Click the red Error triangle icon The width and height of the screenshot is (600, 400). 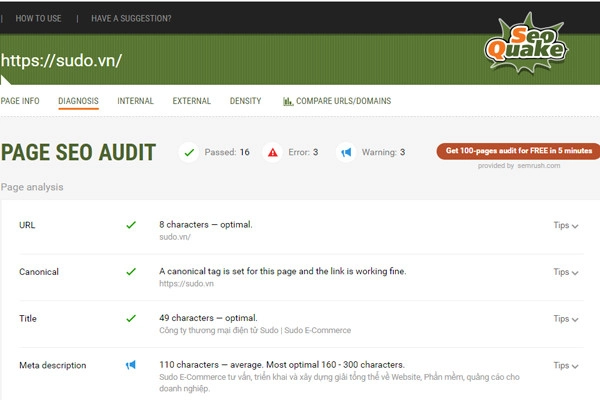[x=272, y=153]
